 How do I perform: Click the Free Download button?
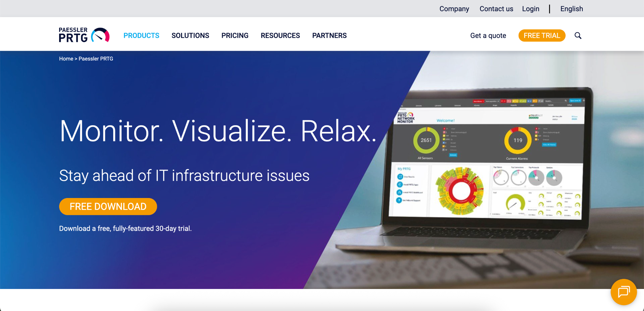(108, 206)
